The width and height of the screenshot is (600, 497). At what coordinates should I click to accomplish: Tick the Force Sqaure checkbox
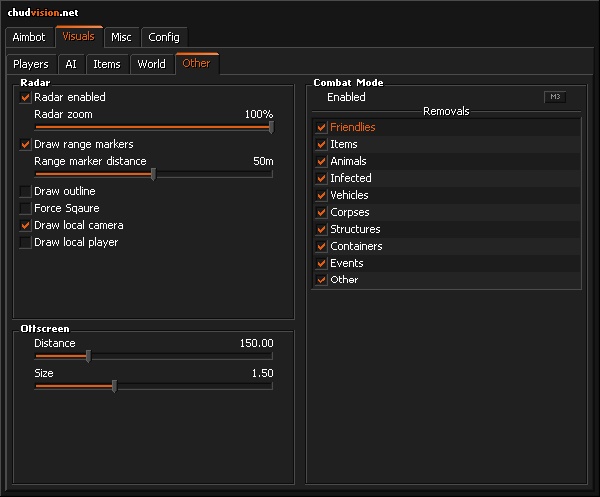point(25,208)
